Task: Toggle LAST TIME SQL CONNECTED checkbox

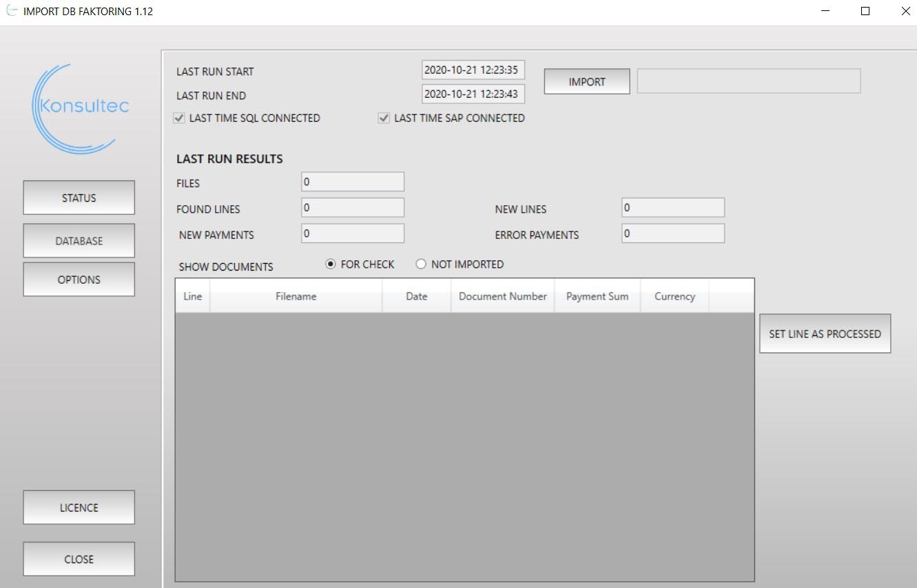Action: 179,118
